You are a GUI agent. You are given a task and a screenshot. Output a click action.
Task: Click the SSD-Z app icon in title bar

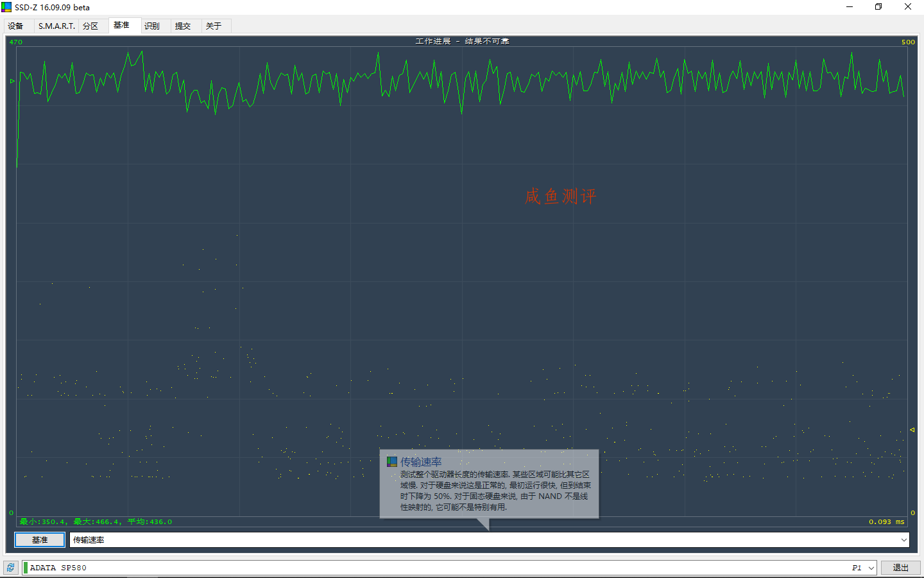pos(6,7)
